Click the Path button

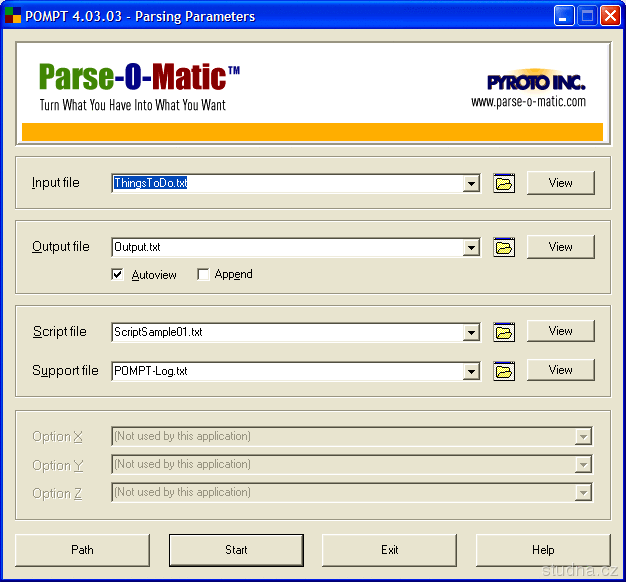(x=83, y=550)
